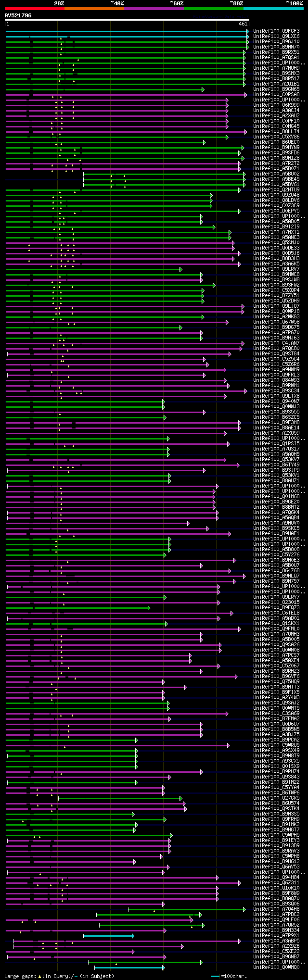
Task: Open UniRef100_B9SC34 hit label
Action: click(x=276, y=391)
